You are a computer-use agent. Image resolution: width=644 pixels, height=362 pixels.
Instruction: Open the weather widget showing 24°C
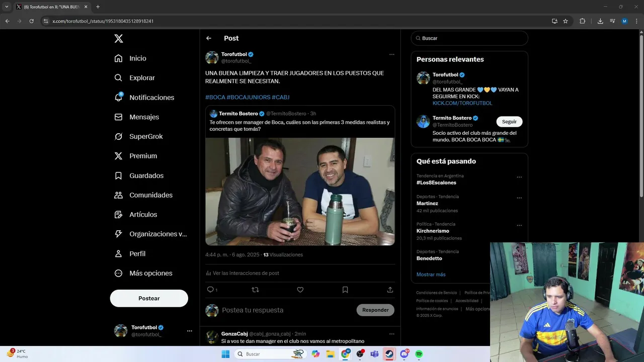pos(16,353)
